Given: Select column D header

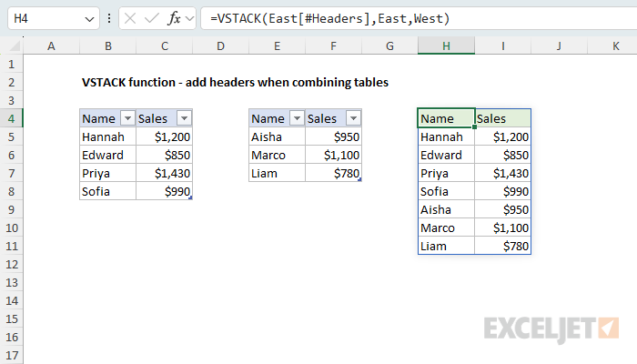Looking at the screenshot, I should pyautogui.click(x=220, y=45).
